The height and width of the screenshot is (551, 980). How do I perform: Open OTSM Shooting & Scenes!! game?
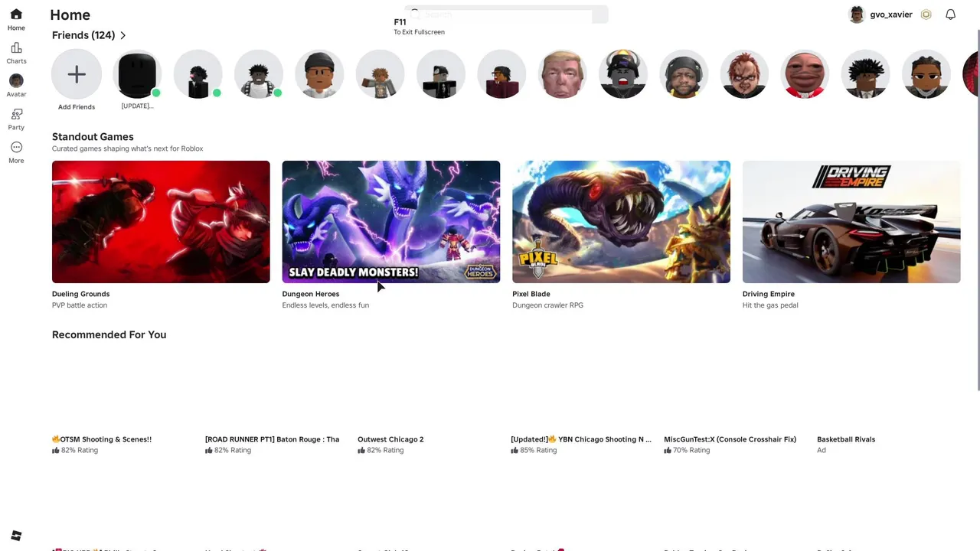coord(102,439)
